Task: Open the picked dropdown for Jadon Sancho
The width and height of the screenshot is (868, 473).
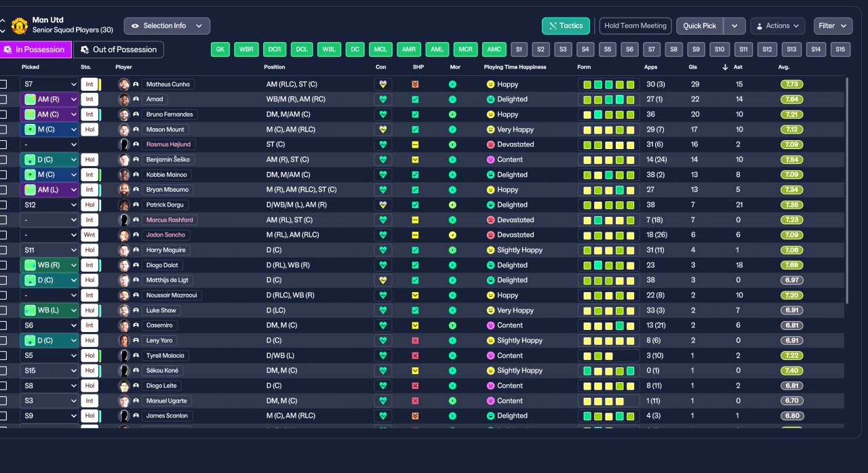Action: [50, 235]
